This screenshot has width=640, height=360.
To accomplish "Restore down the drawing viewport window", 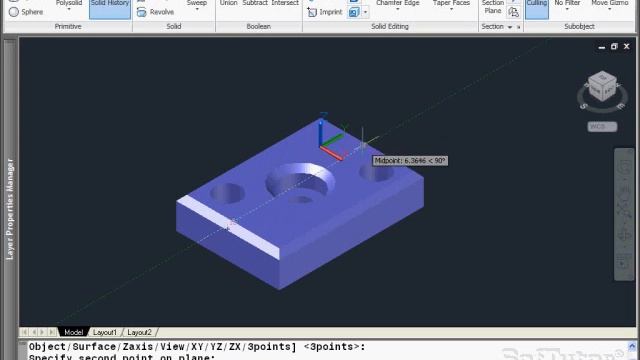I will [614, 47].
